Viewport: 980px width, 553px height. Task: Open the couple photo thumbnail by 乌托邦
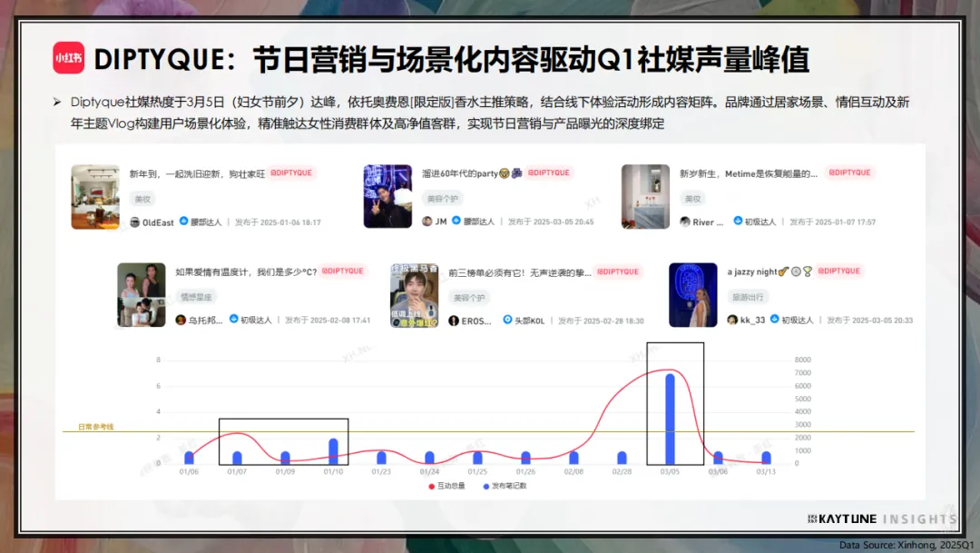point(142,294)
